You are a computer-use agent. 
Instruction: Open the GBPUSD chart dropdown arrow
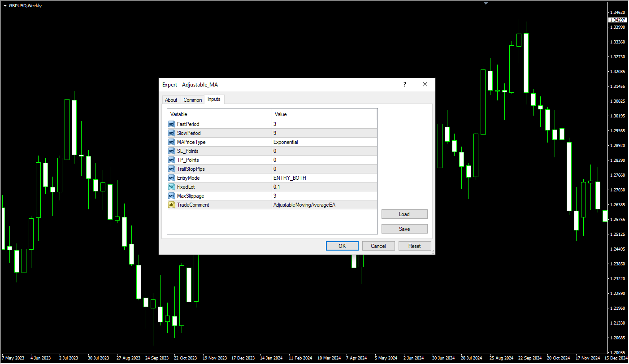(5, 6)
